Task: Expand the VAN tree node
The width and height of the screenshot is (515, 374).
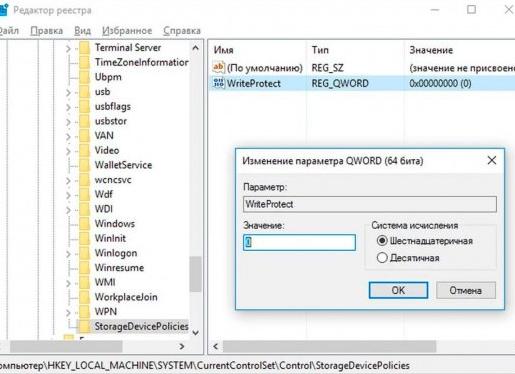Action: coord(68,136)
